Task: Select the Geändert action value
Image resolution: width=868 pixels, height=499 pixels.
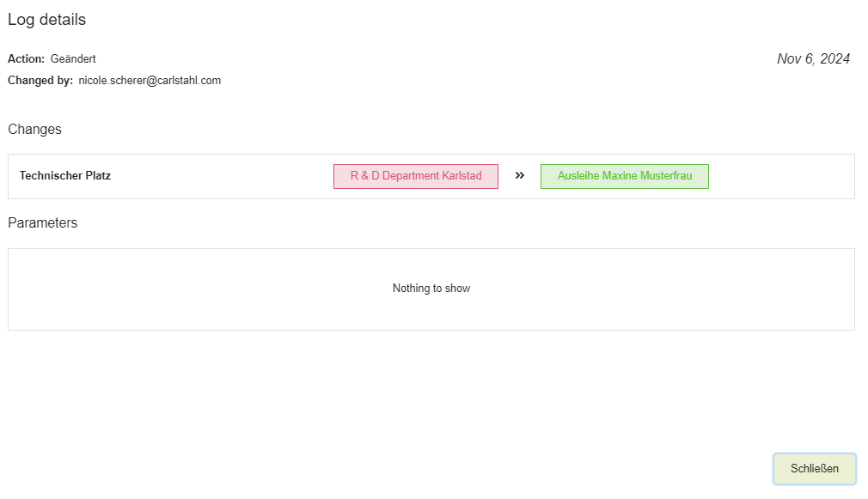Action: tap(73, 59)
